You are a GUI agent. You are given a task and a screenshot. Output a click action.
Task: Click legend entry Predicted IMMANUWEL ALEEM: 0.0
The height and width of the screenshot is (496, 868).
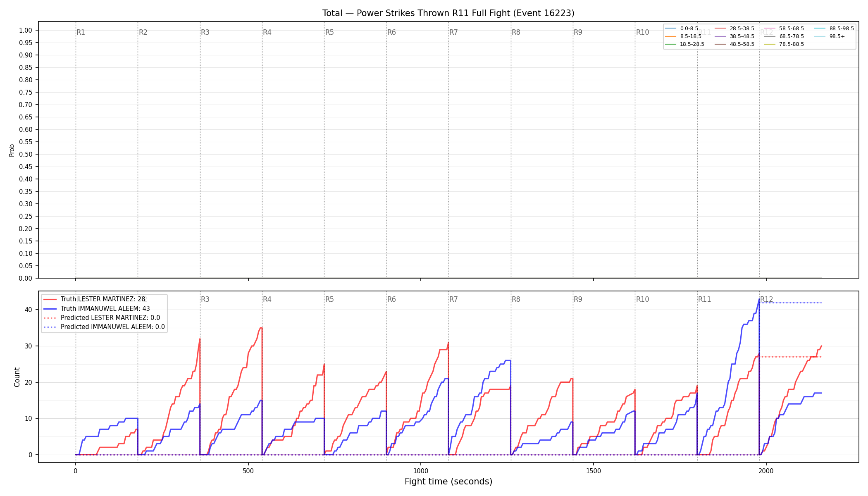point(113,327)
